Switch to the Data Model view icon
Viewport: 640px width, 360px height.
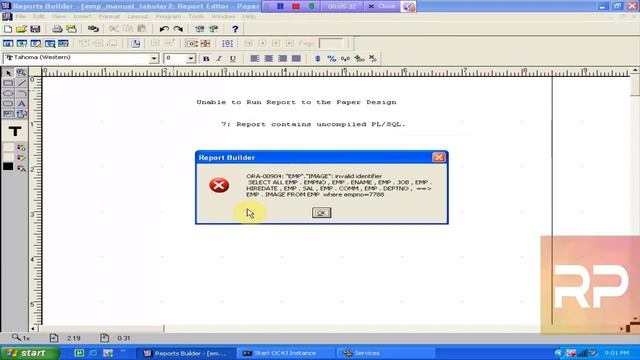8,43
